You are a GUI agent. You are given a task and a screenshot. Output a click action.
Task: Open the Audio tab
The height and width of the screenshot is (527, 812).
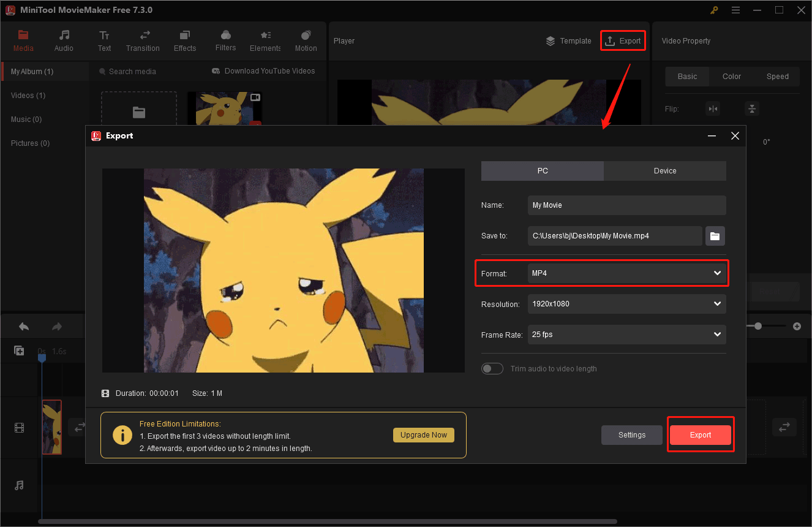click(x=64, y=41)
